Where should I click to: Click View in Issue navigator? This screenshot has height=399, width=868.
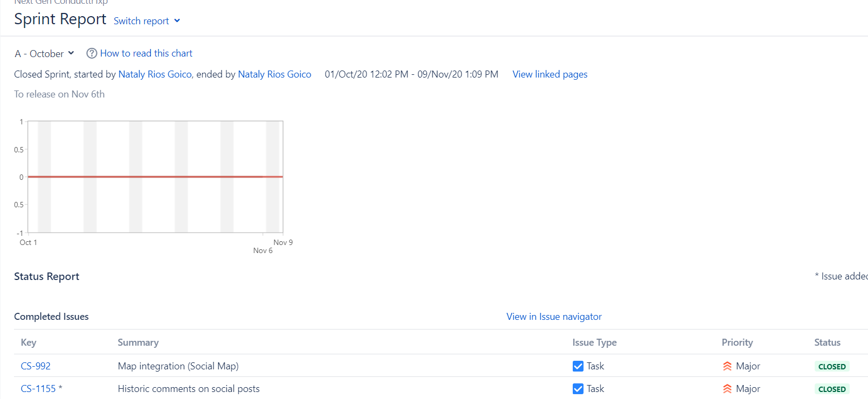click(x=554, y=317)
